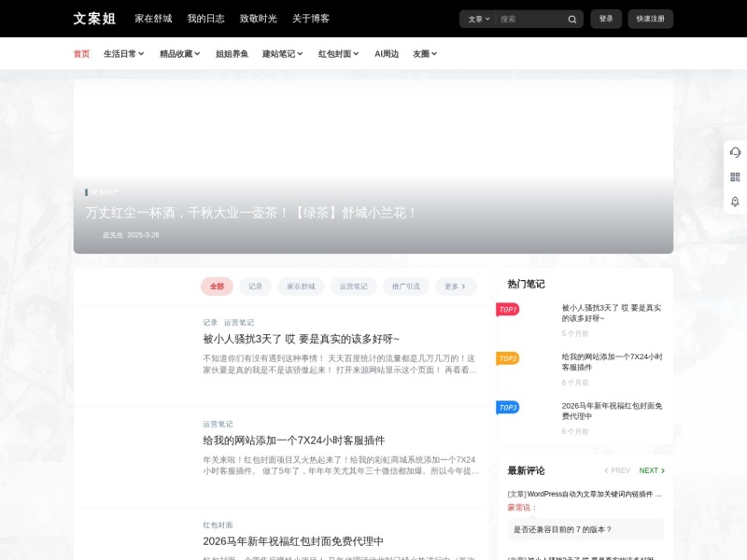Click author 皮先生 on banner

click(113, 235)
